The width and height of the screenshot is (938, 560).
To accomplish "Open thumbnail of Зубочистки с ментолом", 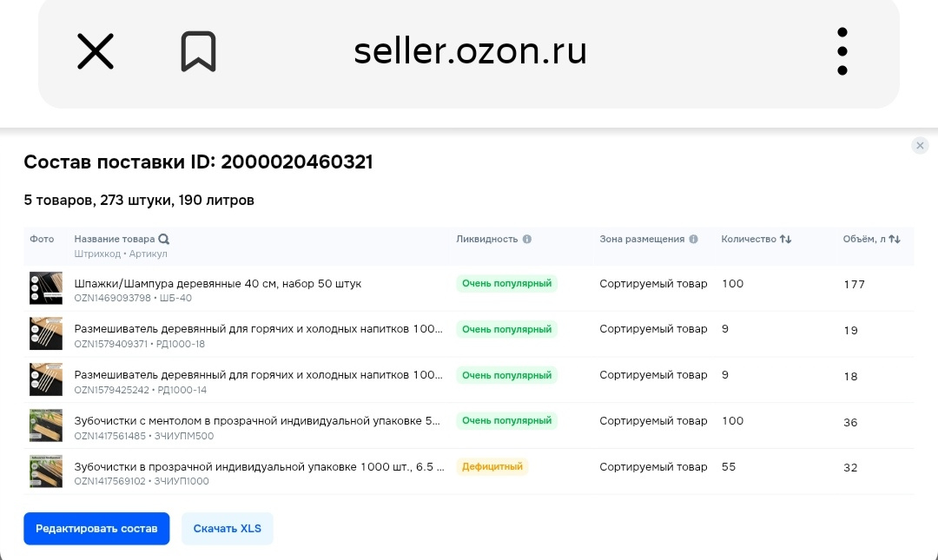I will pos(46,425).
